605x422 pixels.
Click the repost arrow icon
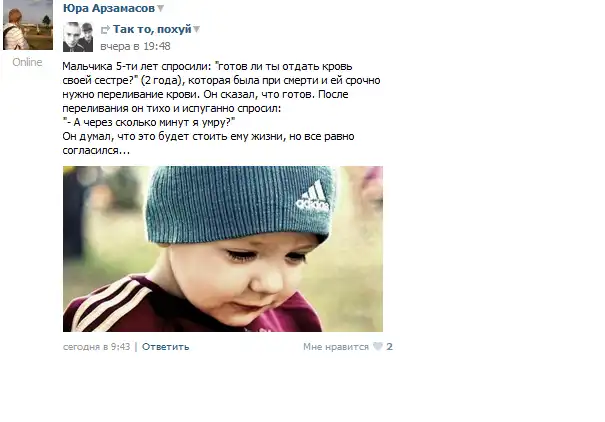coord(105,30)
